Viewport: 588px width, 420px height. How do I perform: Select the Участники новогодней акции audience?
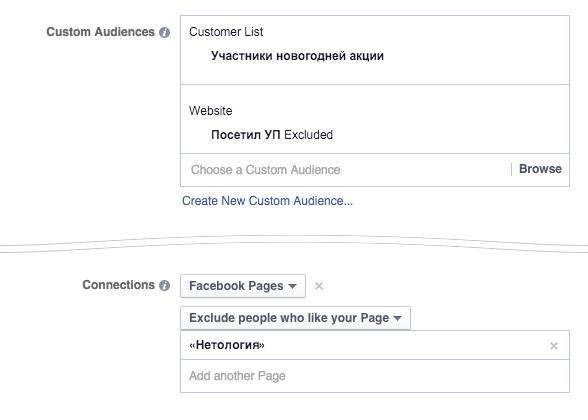(x=297, y=56)
